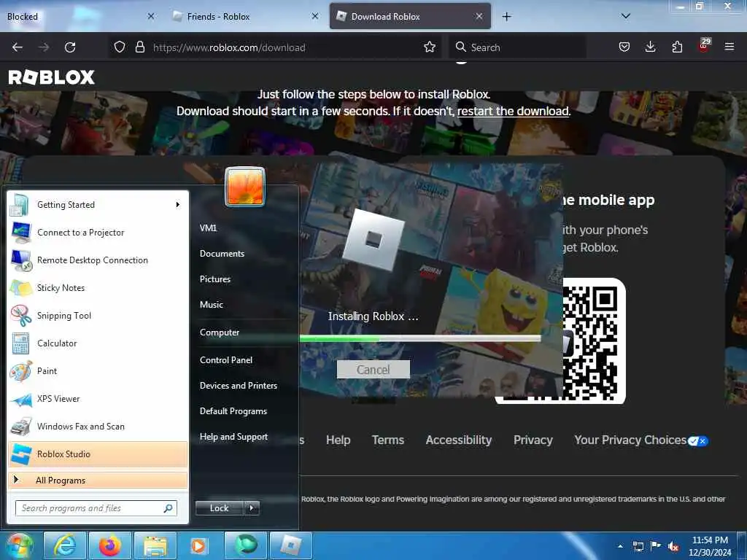
Task: Launch Calculator from the Start menu
Action: coord(98,343)
